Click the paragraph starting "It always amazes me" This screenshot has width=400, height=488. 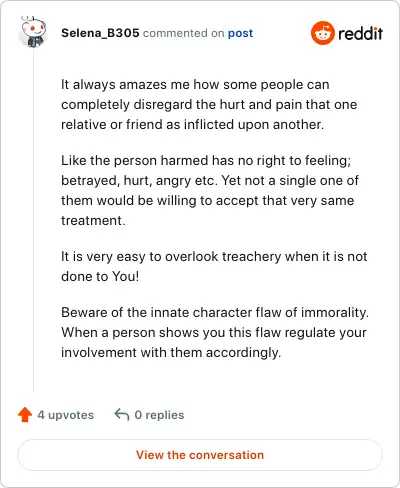(x=209, y=104)
